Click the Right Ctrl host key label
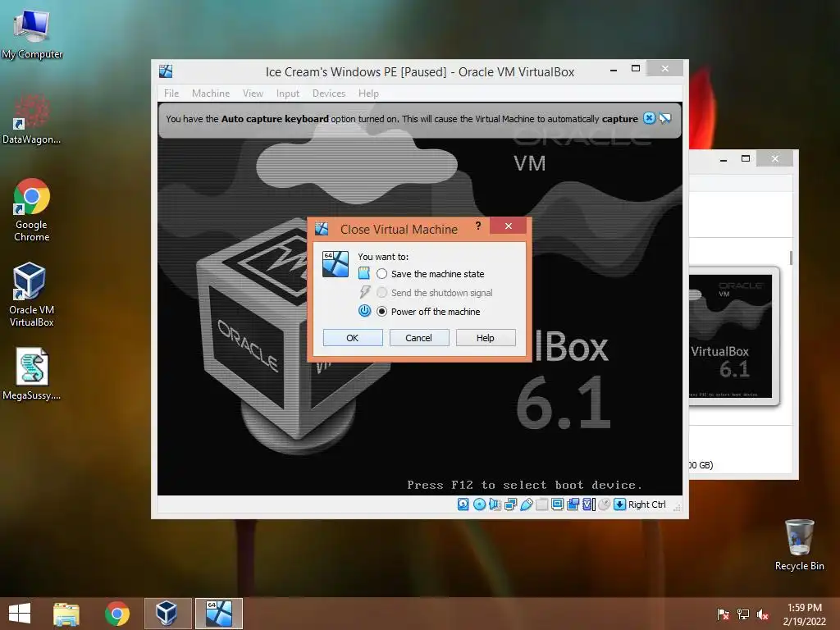Screen dimensions: 840x630 tap(646, 504)
